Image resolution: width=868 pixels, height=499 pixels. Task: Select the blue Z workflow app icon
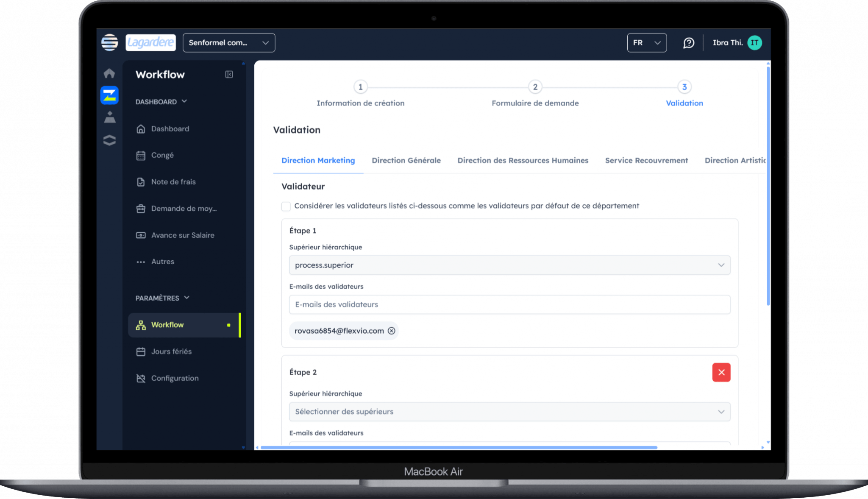click(x=109, y=95)
